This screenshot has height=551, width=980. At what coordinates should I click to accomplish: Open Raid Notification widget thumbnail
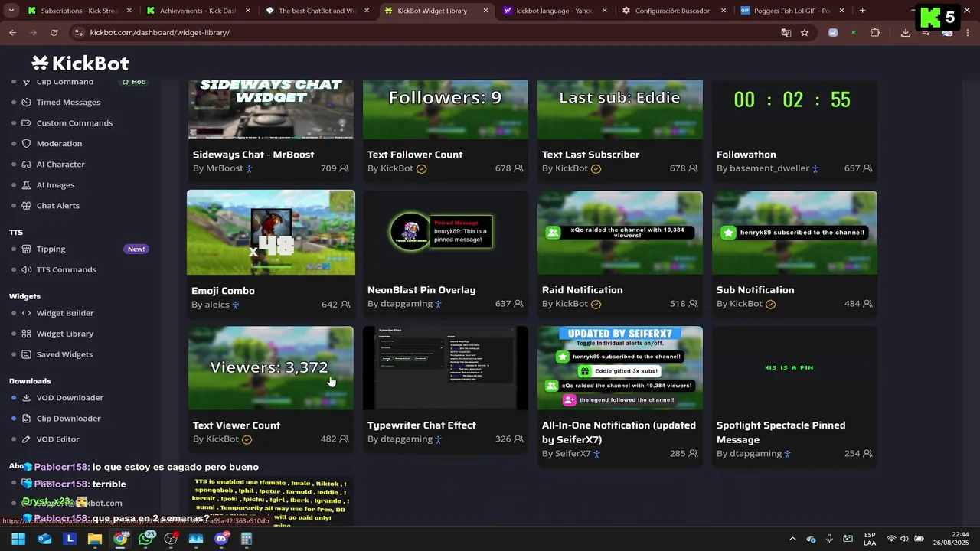click(x=620, y=233)
